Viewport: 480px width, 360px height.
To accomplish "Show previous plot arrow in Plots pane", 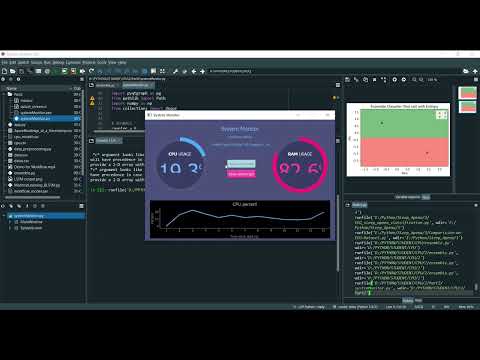I will 395,80.
